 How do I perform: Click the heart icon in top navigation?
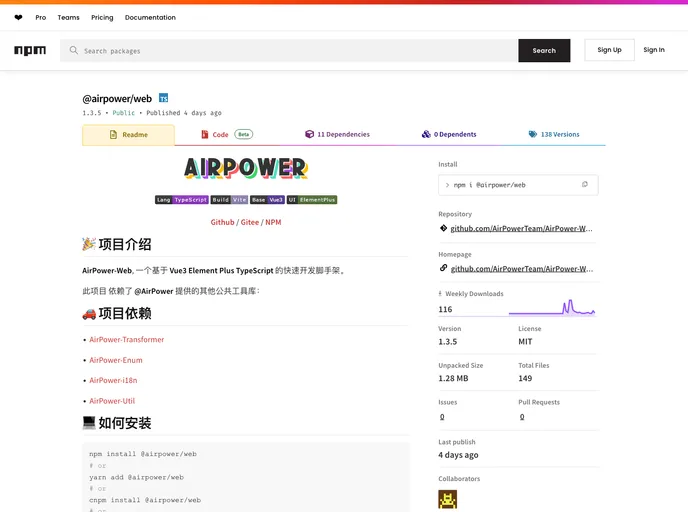[18, 18]
